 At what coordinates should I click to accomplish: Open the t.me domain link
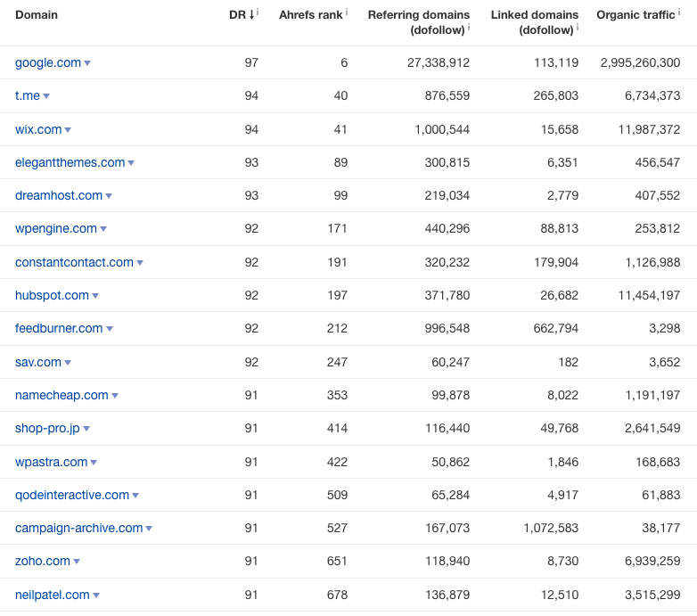28,95
